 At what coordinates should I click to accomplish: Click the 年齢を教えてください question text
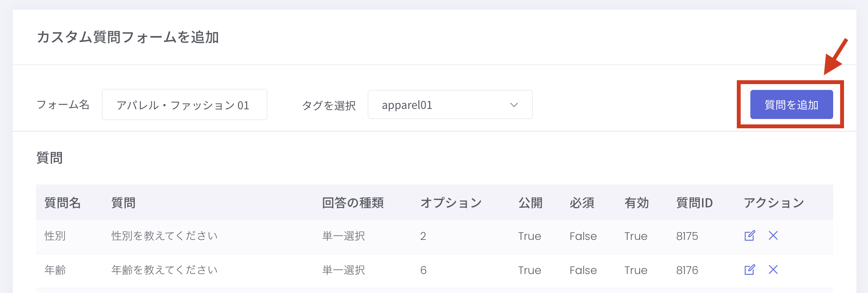tap(164, 270)
